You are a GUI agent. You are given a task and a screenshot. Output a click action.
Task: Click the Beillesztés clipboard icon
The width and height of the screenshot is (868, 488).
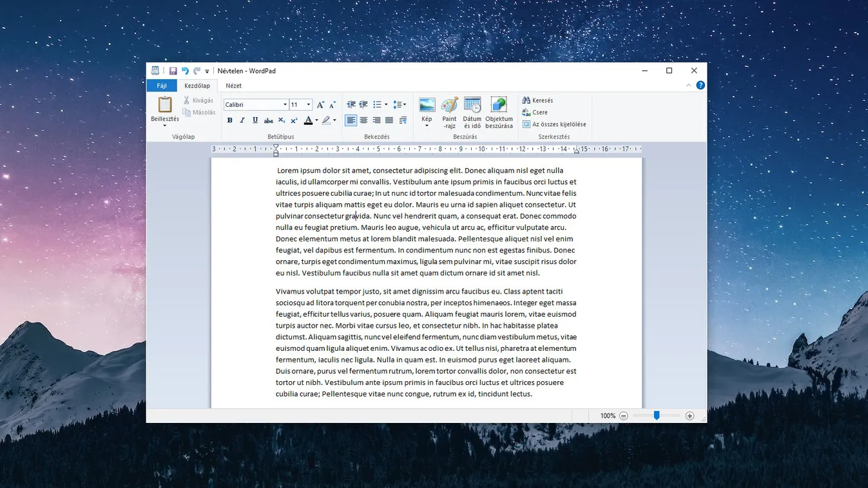pyautogui.click(x=165, y=104)
